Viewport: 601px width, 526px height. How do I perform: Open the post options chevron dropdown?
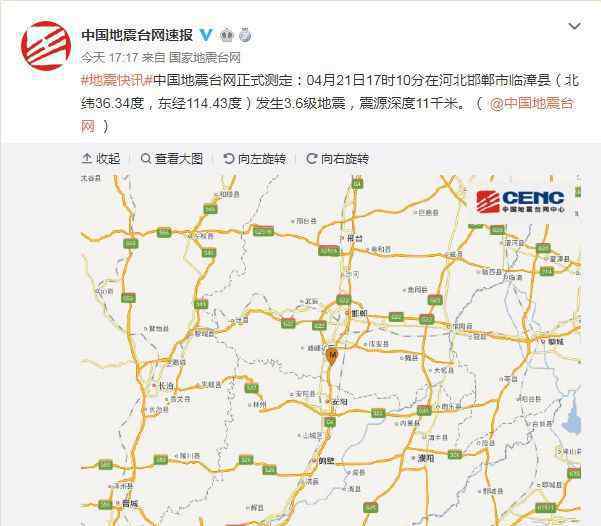(x=574, y=26)
